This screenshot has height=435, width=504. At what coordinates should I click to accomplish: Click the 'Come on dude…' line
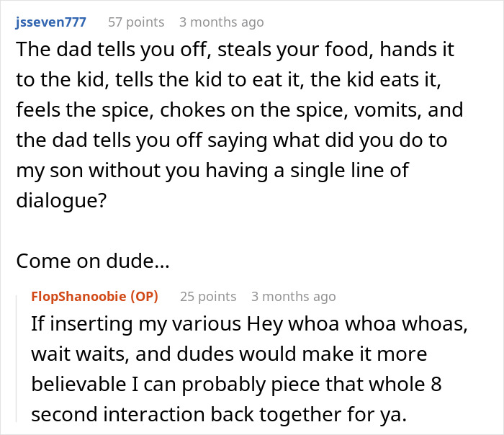point(92,262)
